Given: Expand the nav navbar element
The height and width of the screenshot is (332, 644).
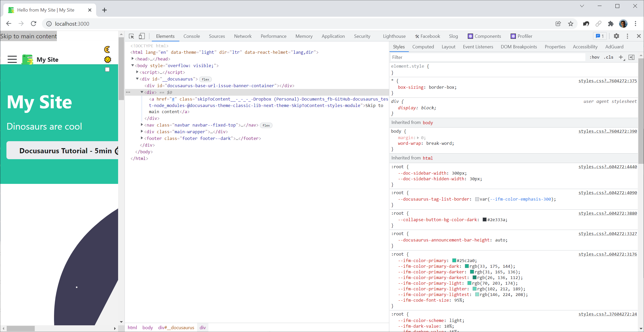Looking at the screenshot, I should click(142, 125).
